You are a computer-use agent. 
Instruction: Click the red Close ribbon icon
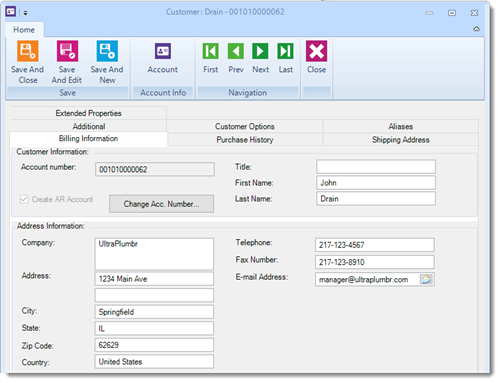click(316, 51)
